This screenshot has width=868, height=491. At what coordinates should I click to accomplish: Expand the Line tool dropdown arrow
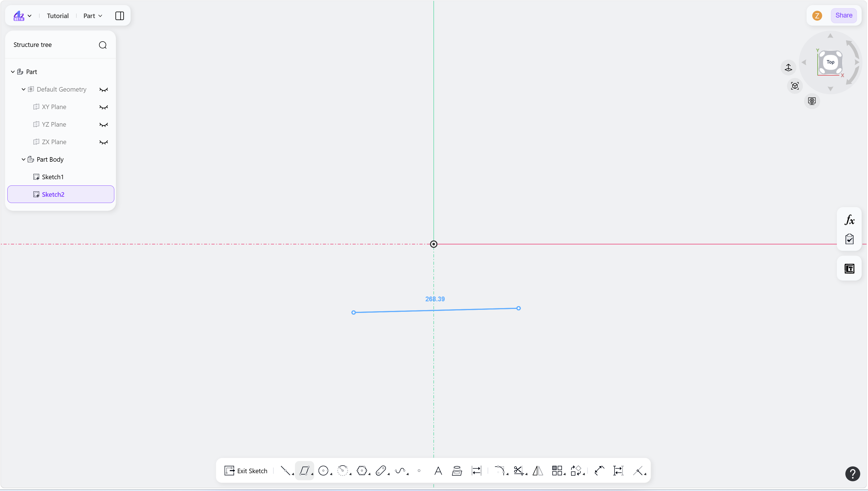click(x=293, y=474)
